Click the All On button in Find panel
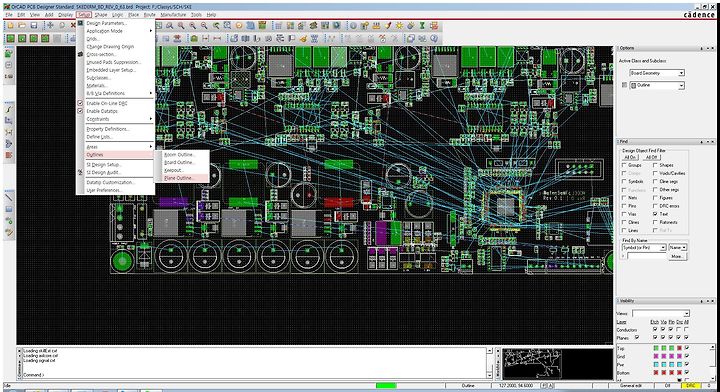720x392 pixels. pyautogui.click(x=630, y=157)
